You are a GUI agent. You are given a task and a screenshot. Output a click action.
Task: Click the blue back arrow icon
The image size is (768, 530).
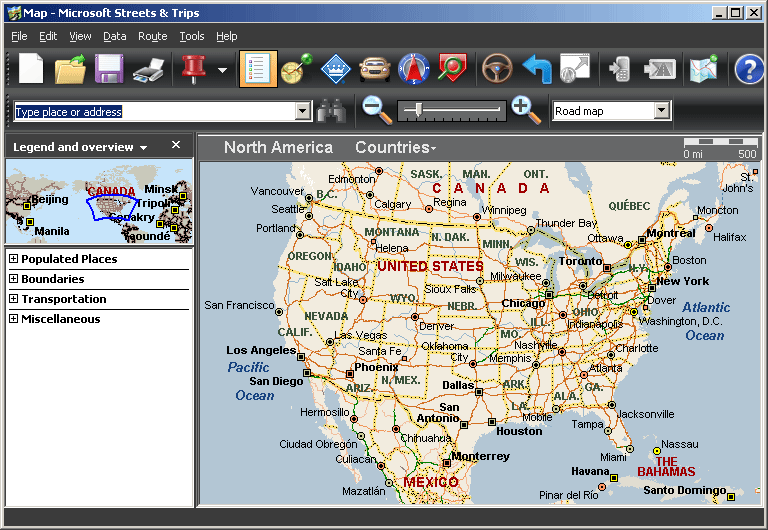(537, 69)
